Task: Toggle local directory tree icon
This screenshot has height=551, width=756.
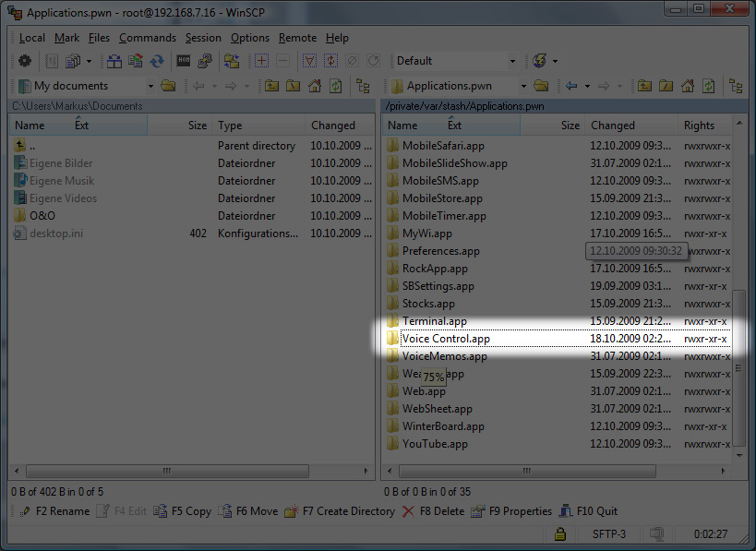Action: pos(363,86)
